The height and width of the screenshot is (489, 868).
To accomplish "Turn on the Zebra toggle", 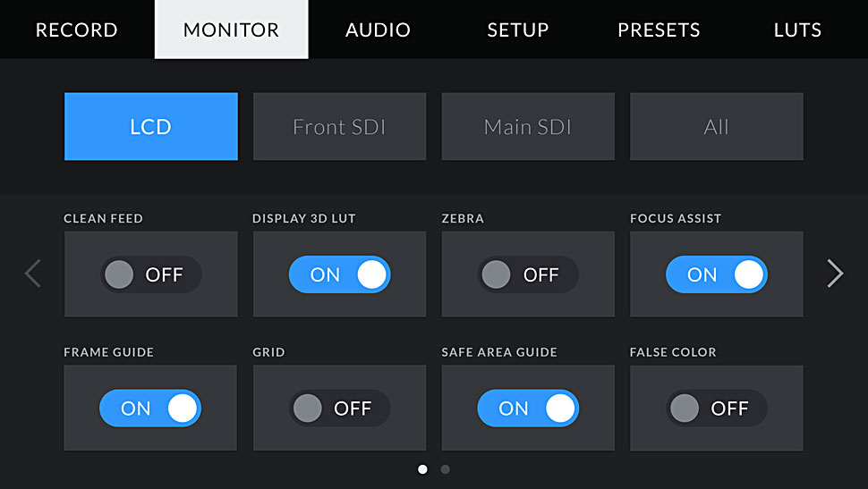I will [x=528, y=274].
